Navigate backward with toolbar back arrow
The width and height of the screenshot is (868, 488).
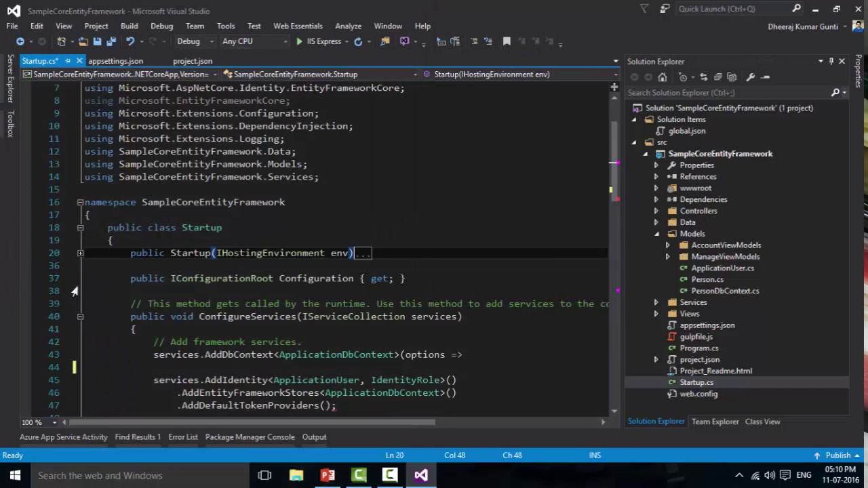click(20, 41)
